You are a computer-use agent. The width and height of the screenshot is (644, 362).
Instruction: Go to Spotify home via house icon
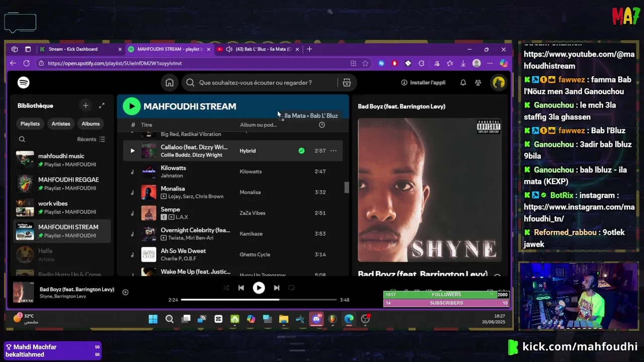point(170,82)
